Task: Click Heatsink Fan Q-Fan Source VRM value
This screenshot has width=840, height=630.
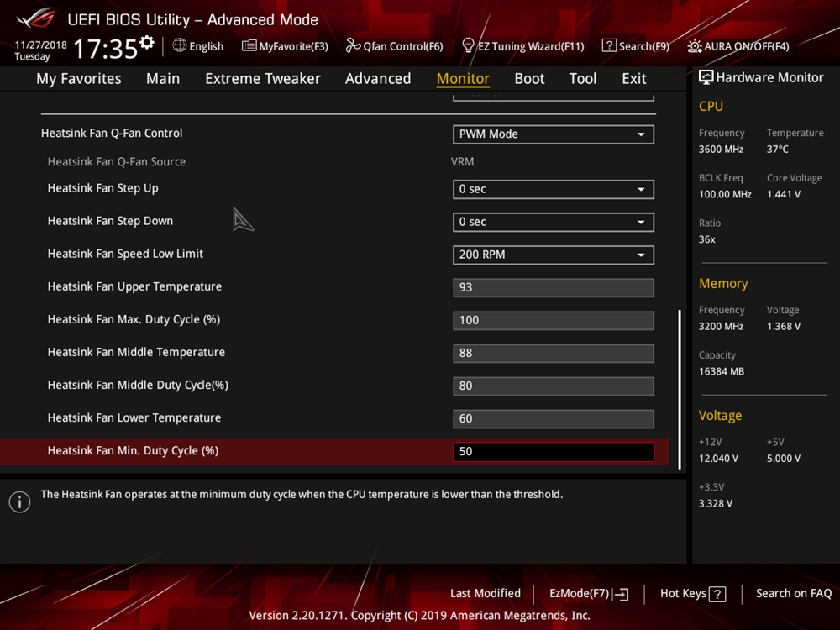Action: tap(462, 162)
